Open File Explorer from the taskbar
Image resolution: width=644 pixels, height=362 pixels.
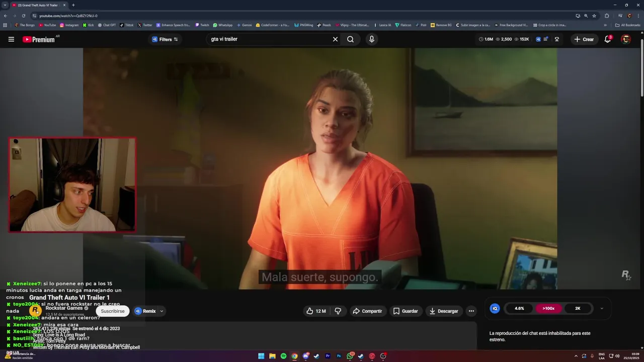[272, 356]
